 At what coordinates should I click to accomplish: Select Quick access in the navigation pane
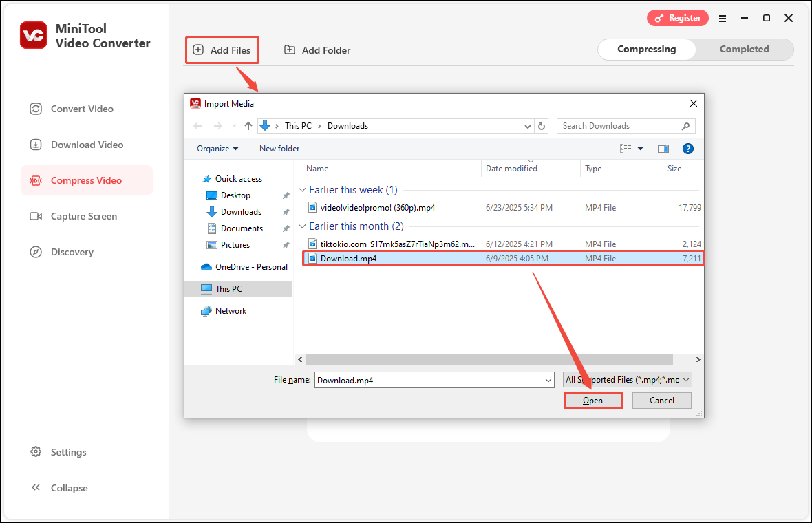click(238, 179)
